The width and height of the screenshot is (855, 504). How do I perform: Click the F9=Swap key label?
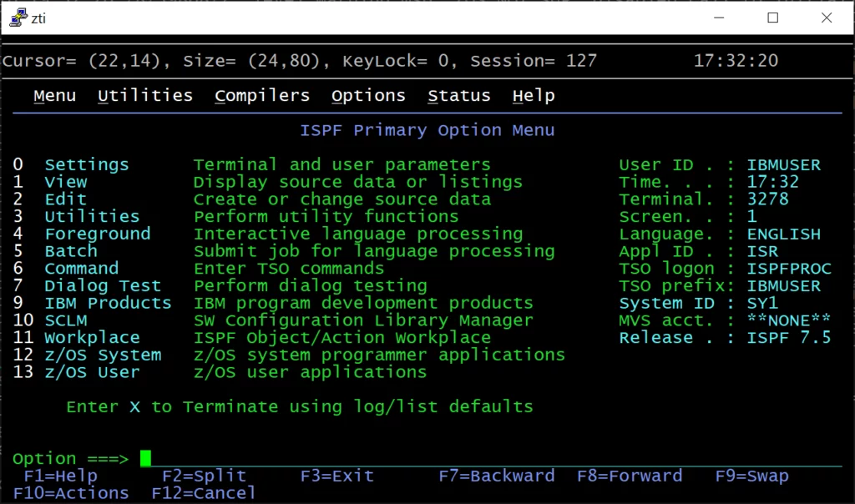coord(751,476)
